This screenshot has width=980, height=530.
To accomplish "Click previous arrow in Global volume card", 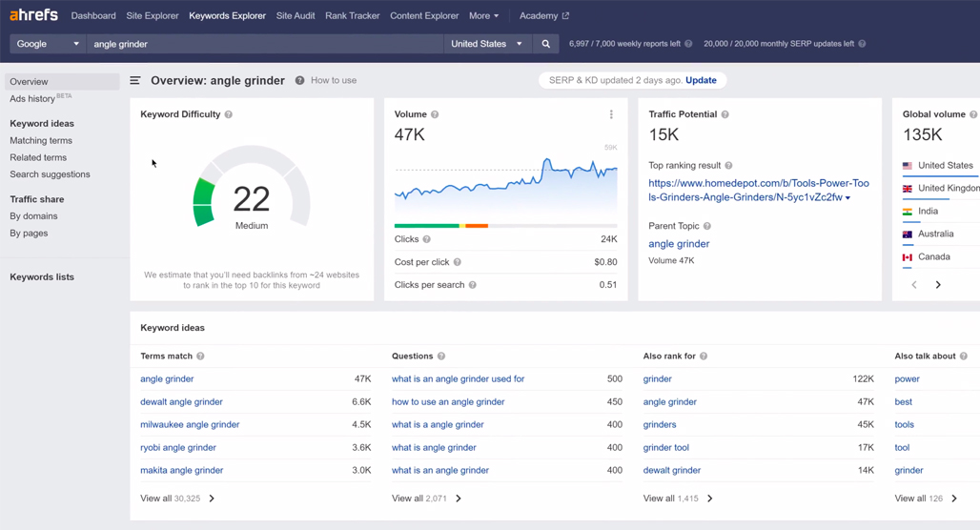I will click(x=914, y=285).
